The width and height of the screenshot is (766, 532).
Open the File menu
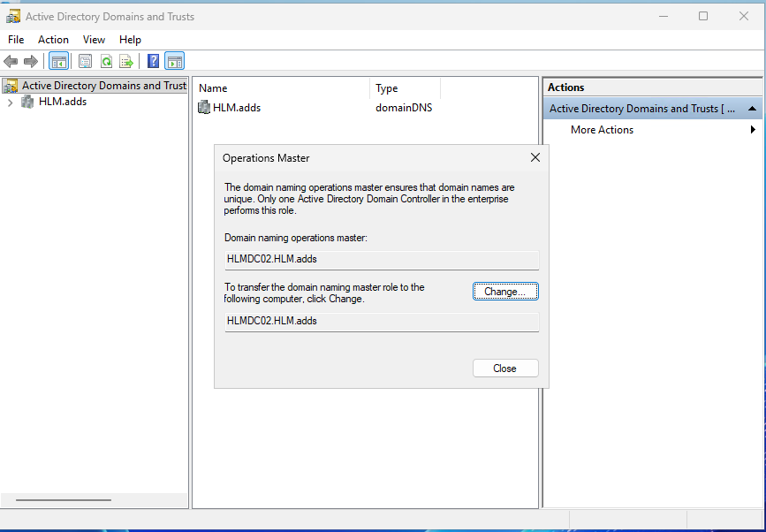tap(16, 40)
